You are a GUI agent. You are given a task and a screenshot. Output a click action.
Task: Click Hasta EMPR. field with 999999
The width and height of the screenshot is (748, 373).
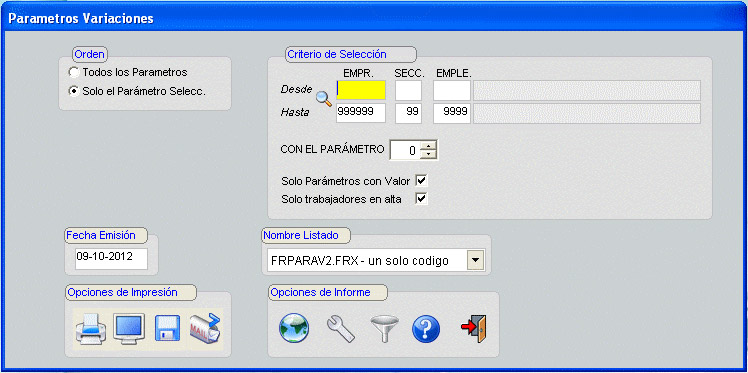point(361,113)
